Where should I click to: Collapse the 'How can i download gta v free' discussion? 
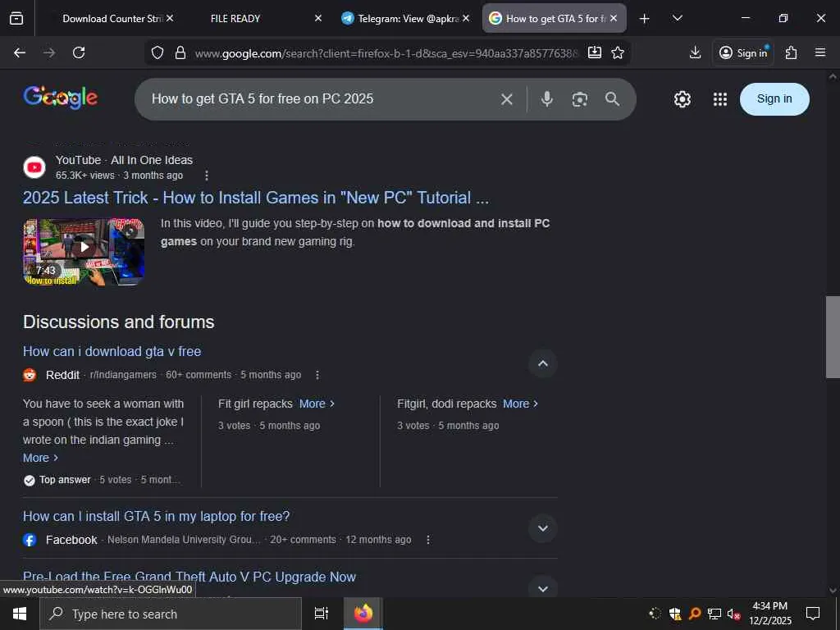point(543,363)
